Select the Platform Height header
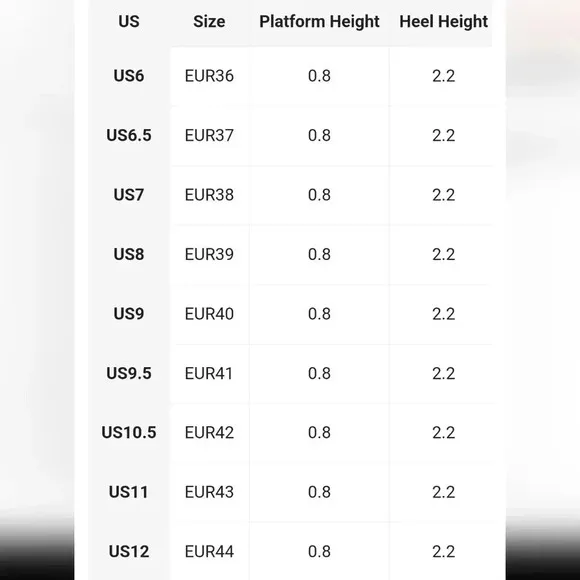The width and height of the screenshot is (580, 580). [x=319, y=21]
